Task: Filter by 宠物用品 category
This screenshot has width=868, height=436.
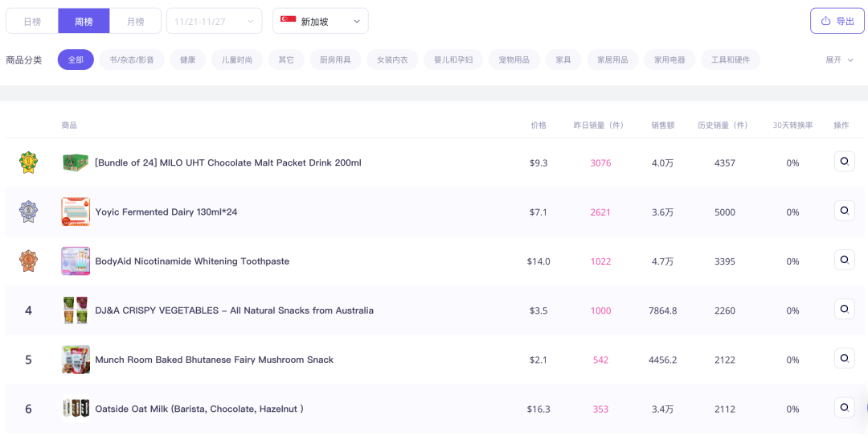Action: pyautogui.click(x=514, y=60)
